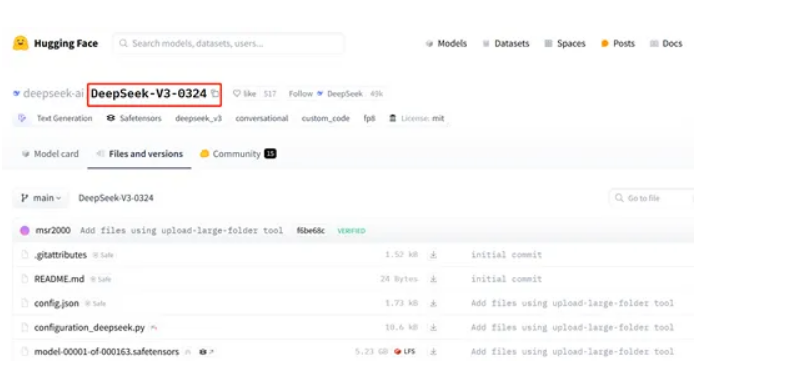
Task: Click the Go to file input
Action: point(652,198)
